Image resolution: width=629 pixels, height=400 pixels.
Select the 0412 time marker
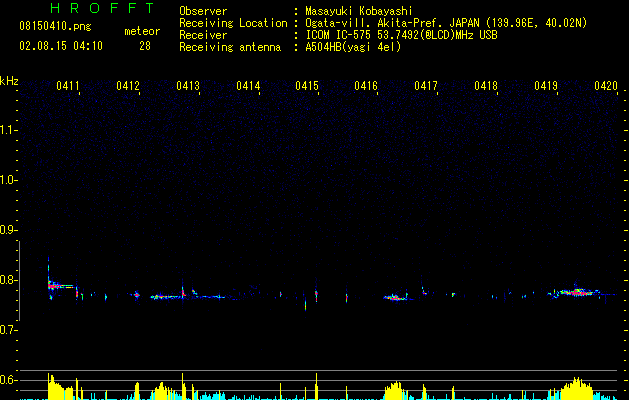coord(128,86)
